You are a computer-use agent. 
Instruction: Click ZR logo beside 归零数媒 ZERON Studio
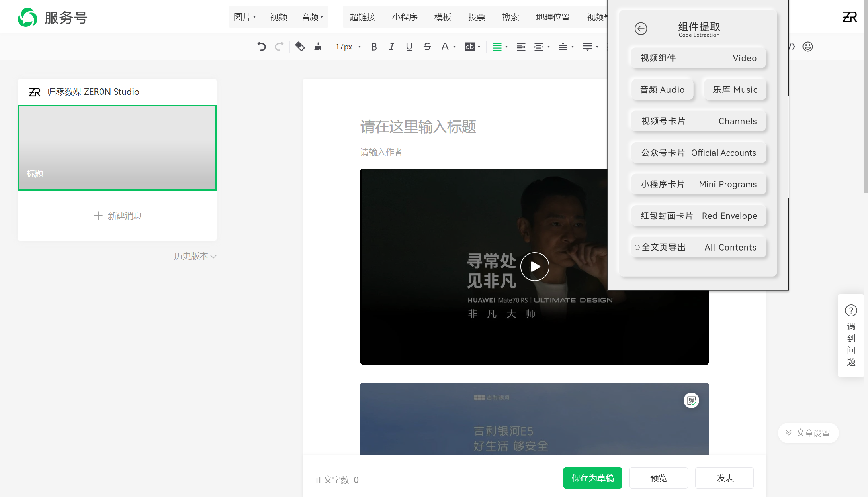pyautogui.click(x=35, y=92)
